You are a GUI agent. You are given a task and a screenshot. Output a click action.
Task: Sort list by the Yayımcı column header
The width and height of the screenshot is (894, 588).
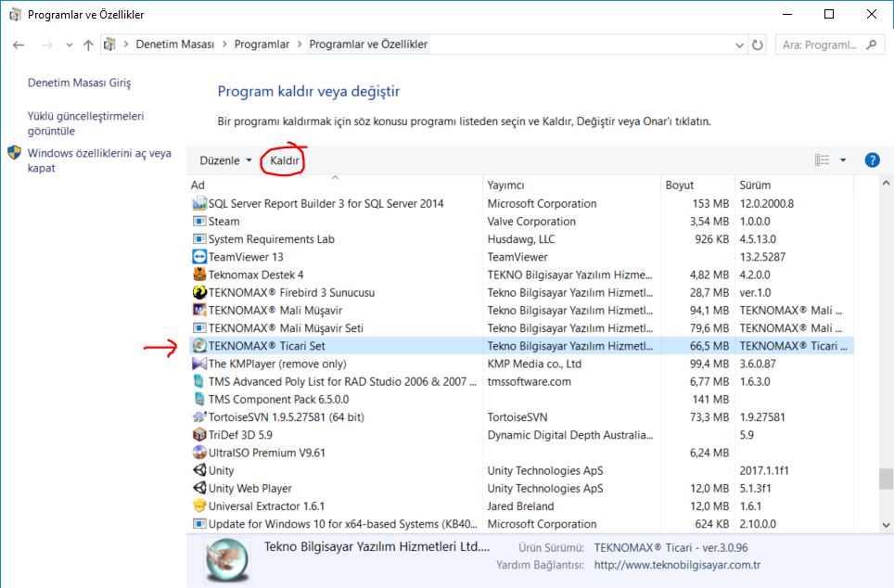506,185
